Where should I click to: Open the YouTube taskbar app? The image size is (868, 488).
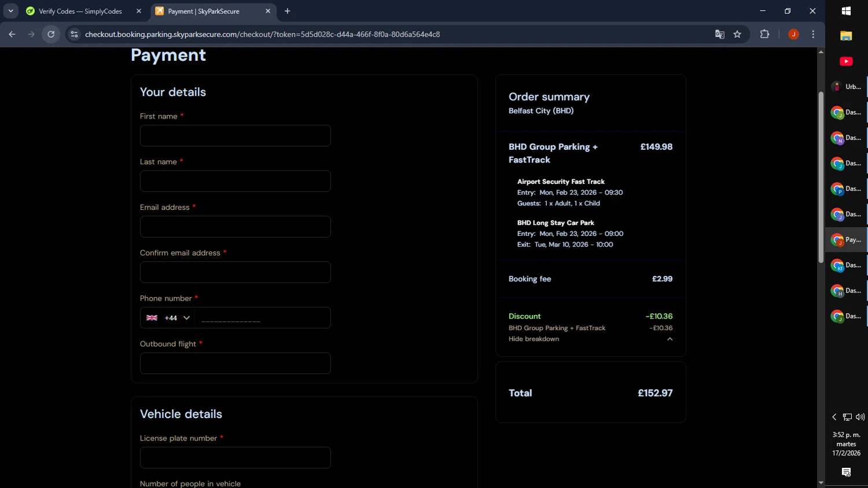pyautogui.click(x=846, y=61)
